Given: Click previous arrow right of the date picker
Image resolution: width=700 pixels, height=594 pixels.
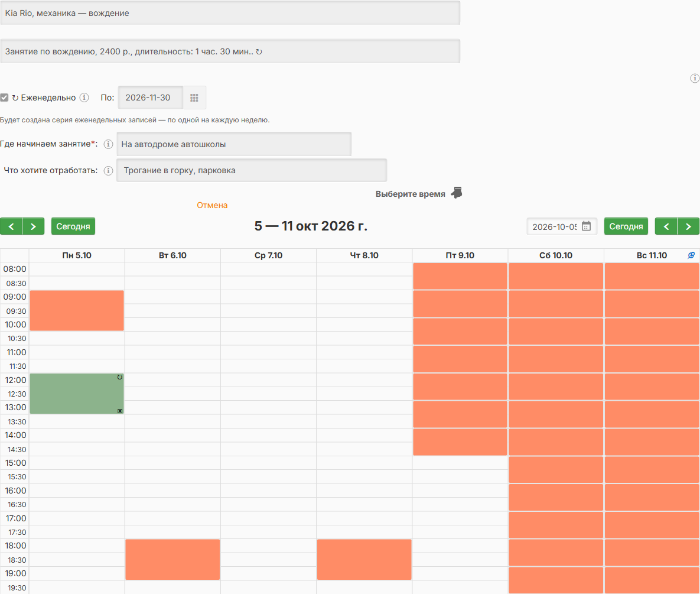Looking at the screenshot, I should 666,226.
